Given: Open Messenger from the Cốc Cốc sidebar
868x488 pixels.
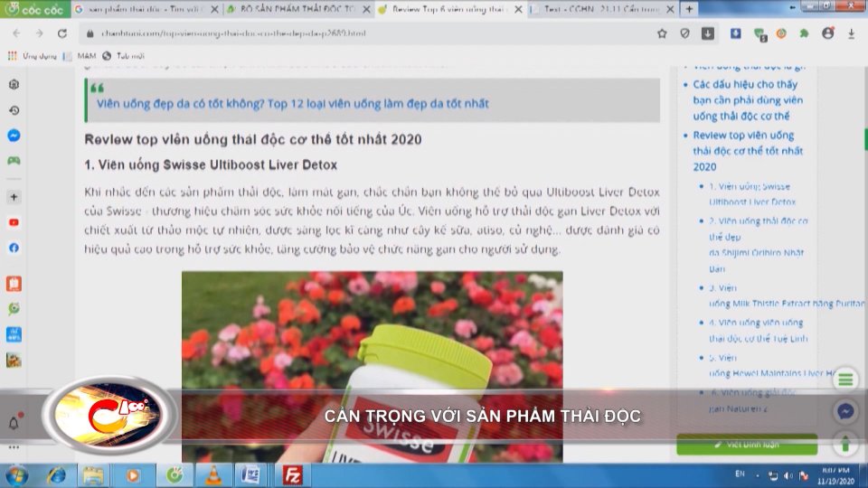Looking at the screenshot, I should tap(14, 136).
